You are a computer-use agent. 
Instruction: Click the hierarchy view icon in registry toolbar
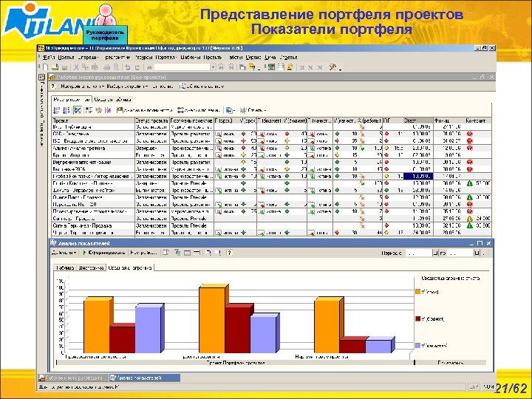pos(89,110)
